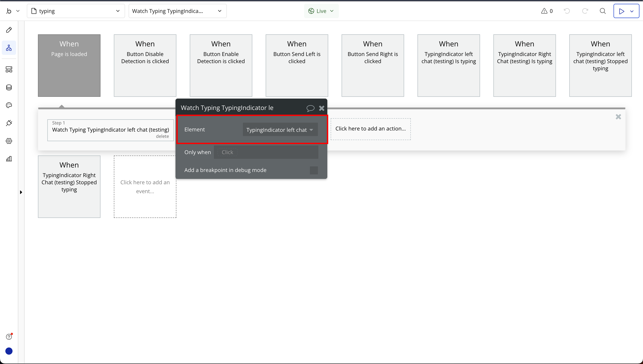Image resolution: width=643 pixels, height=364 pixels.
Task: Open the Element TypingIndicator left chat dropdown
Action: [x=280, y=130]
